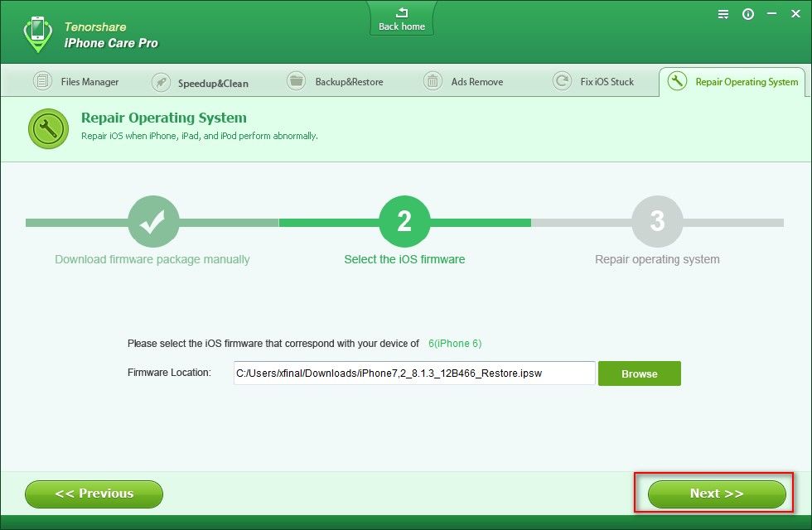Viewport: 812px width, 530px height.
Task: Switch to the Fix iOS Stuck tab
Action: (x=593, y=81)
